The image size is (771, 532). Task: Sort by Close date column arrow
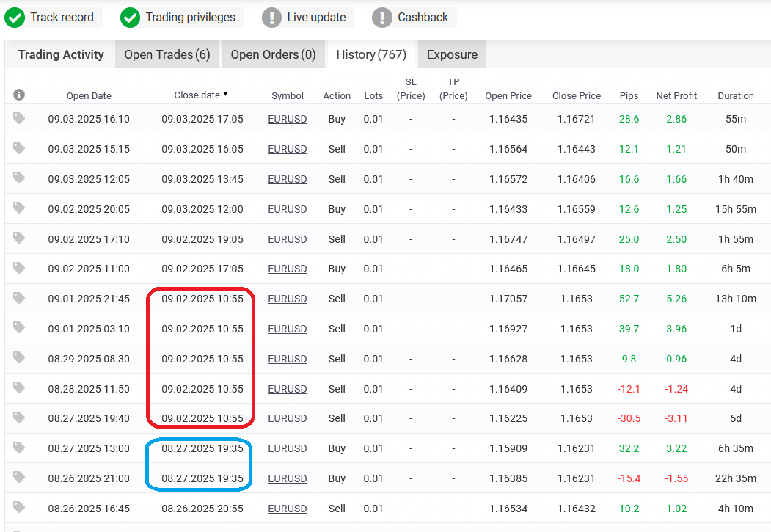pyautogui.click(x=225, y=94)
